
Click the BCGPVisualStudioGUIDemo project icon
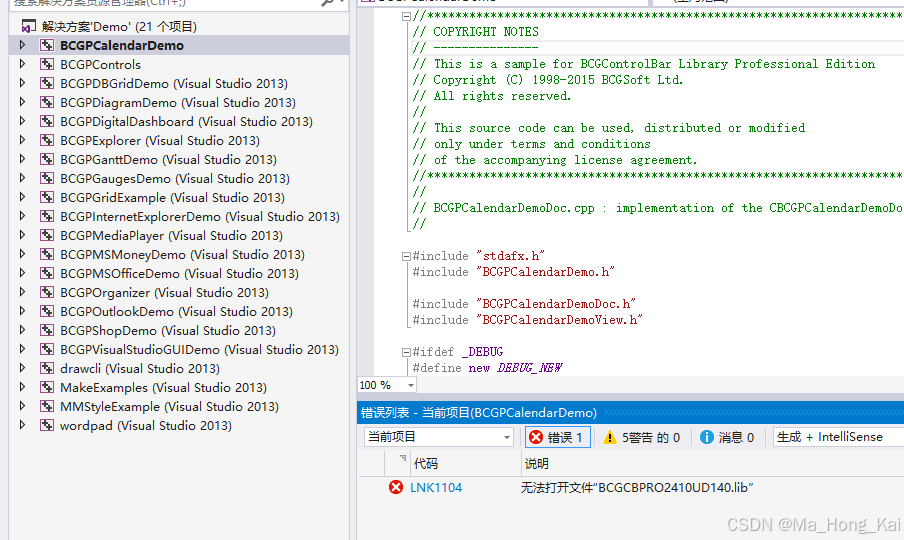[47, 349]
